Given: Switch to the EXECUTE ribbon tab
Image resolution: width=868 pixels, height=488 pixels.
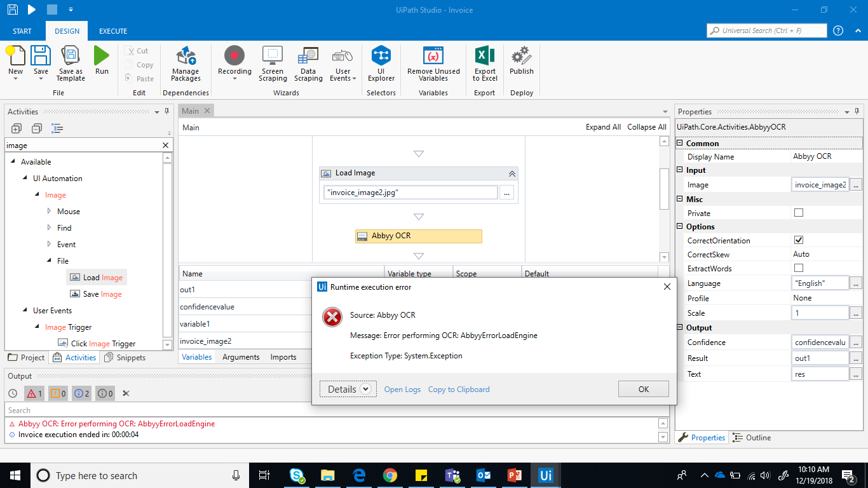Looking at the screenshot, I should (113, 31).
